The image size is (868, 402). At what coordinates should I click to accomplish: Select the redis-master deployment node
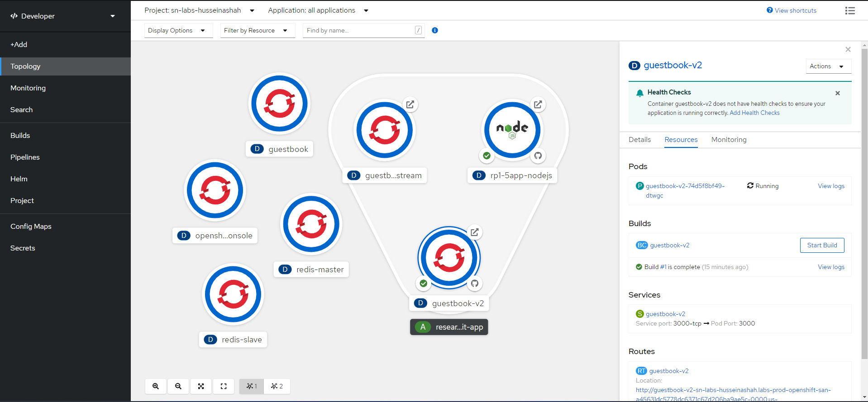(311, 224)
